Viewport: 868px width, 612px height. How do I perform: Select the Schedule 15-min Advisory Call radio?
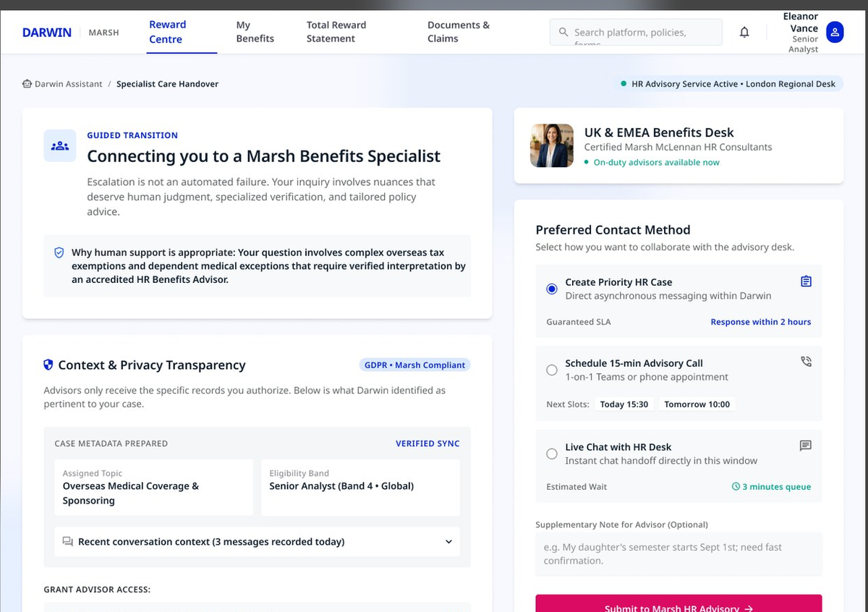tap(552, 370)
